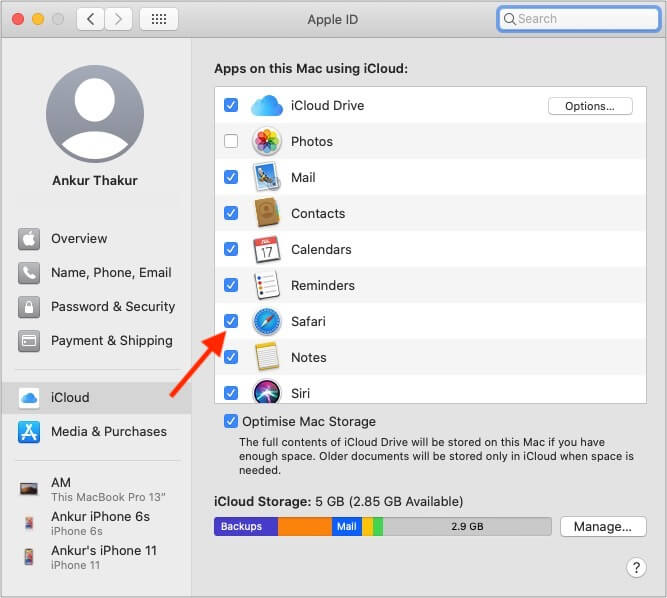Viewport: 667px width, 598px height.
Task: Go forward with the right chevron
Action: (118, 19)
